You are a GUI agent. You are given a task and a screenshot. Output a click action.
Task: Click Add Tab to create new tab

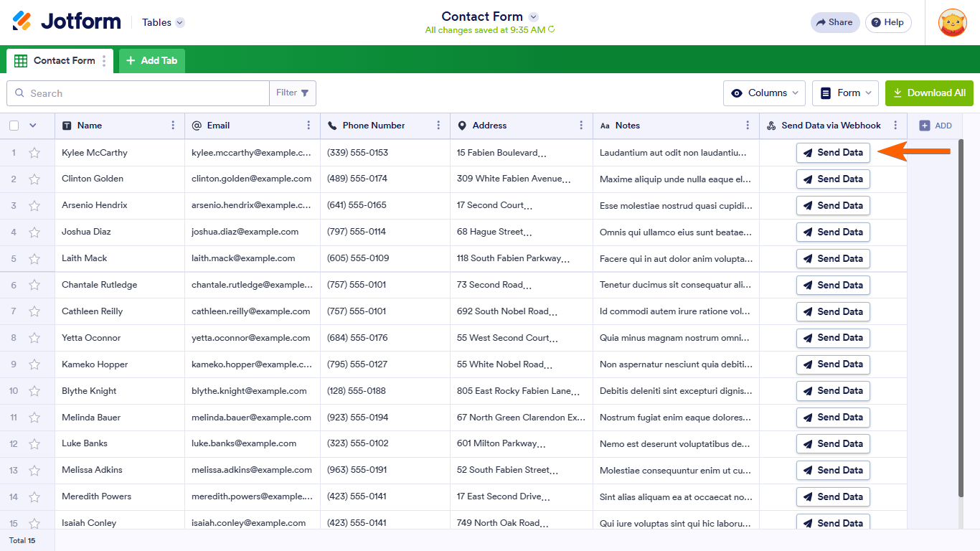[x=152, y=61]
